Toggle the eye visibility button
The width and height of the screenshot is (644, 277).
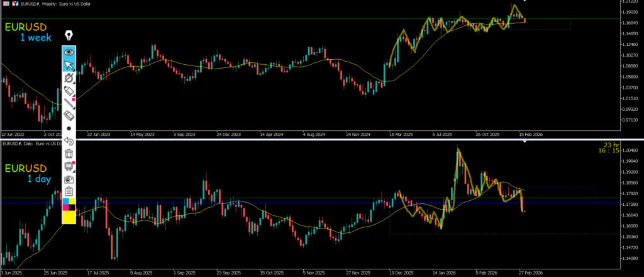69,52
